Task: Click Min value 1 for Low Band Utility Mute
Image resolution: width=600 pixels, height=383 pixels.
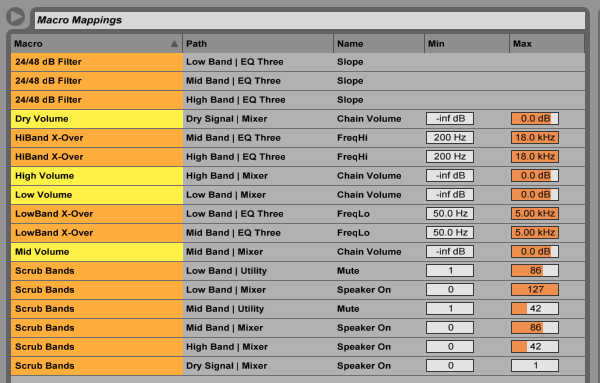Action: [x=450, y=271]
